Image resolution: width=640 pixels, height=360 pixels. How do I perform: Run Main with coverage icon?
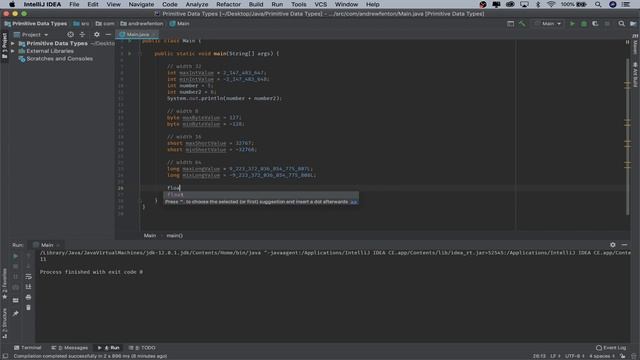[x=595, y=24]
